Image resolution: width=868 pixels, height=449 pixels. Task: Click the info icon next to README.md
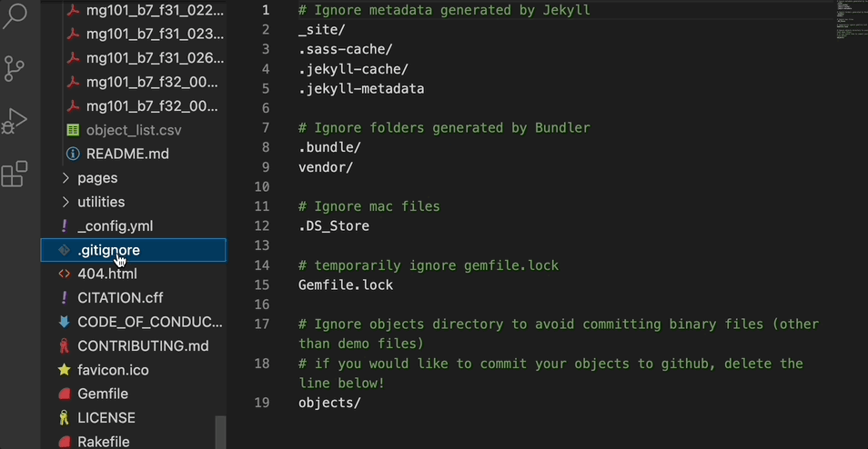click(73, 154)
